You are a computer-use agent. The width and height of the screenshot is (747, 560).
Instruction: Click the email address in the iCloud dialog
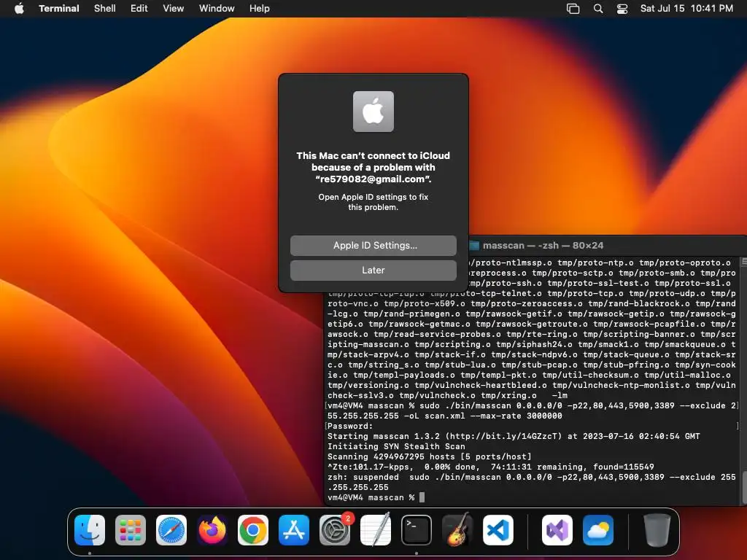point(373,179)
